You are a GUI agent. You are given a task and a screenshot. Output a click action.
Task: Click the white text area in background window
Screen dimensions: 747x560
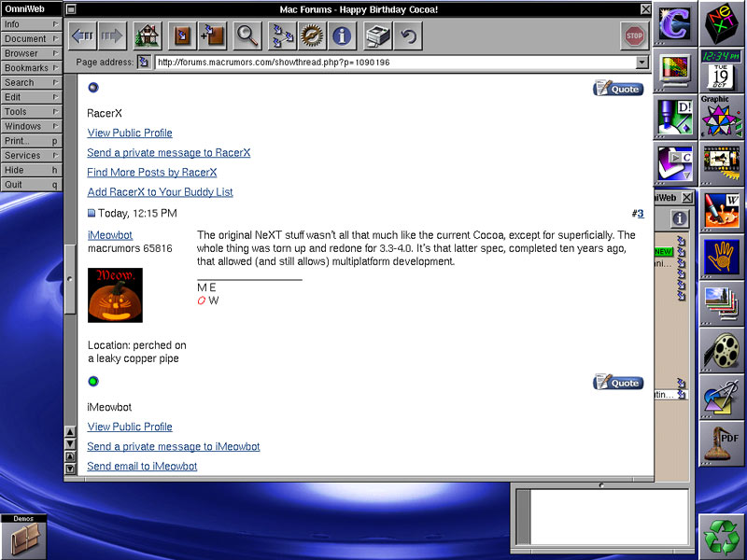[x=610, y=517]
